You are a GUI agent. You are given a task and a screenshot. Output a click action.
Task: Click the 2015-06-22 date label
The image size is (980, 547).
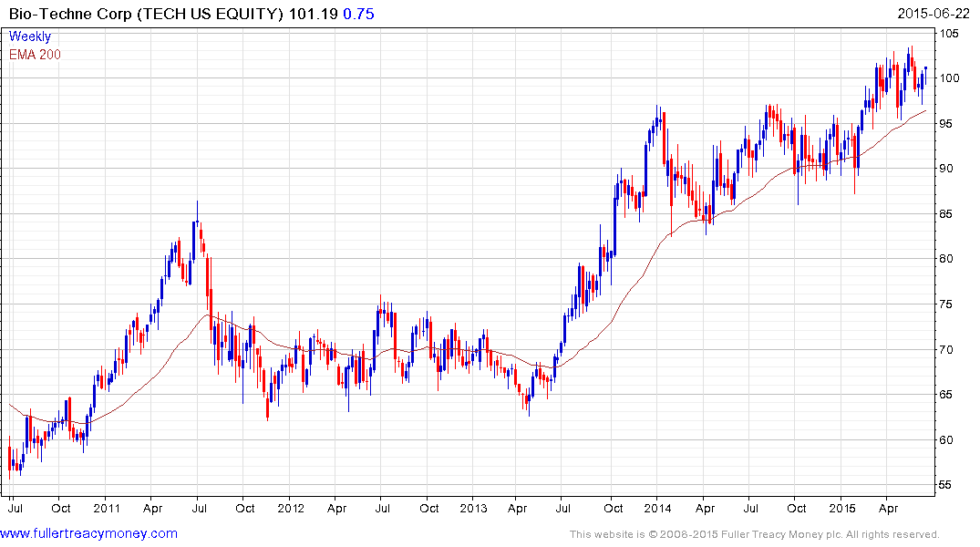(x=934, y=14)
